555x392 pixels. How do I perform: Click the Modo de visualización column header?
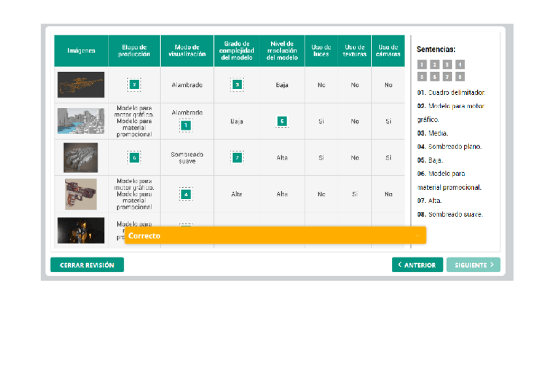[x=187, y=51]
